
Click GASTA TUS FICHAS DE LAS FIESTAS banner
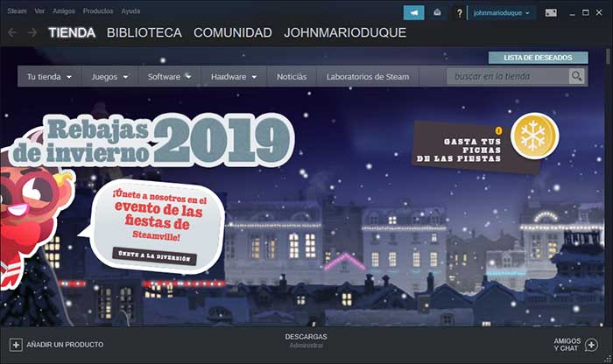tap(477, 146)
